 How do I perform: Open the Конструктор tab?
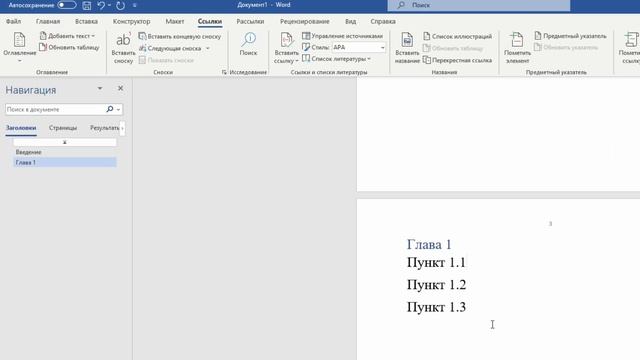(x=131, y=21)
